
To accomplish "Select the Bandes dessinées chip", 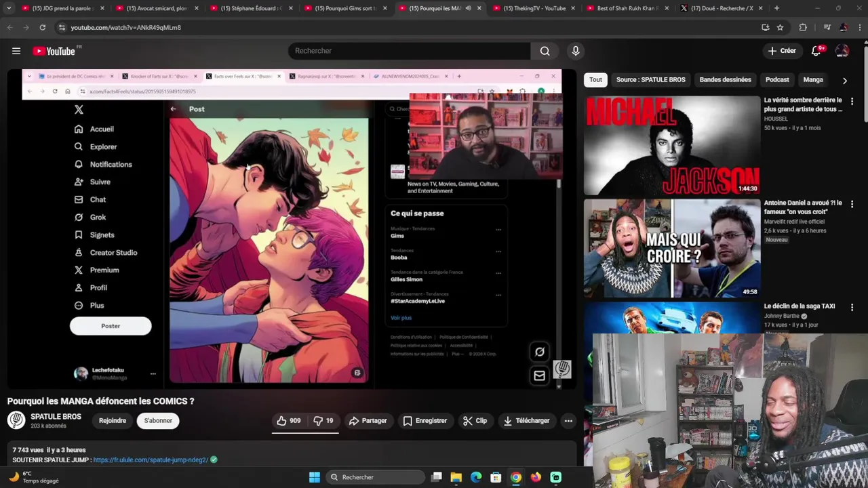I will point(725,80).
